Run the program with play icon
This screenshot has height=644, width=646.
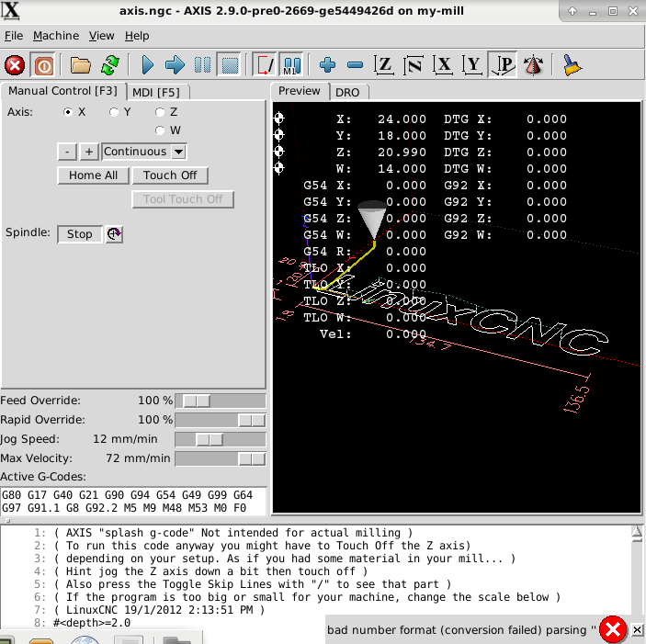pyautogui.click(x=148, y=65)
